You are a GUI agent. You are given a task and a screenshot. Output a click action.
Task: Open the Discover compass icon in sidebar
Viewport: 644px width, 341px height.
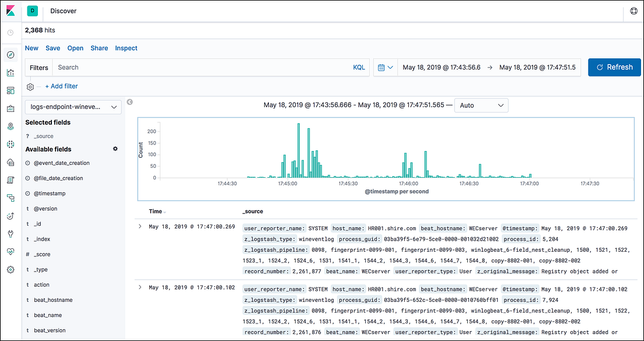[x=10, y=54]
